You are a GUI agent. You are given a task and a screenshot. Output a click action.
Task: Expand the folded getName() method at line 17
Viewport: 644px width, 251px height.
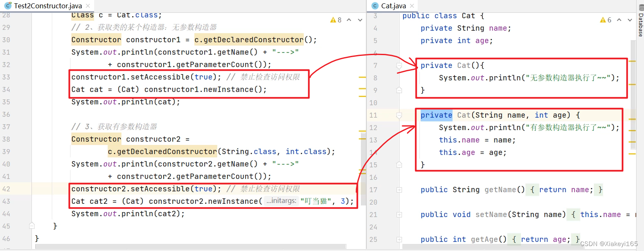399,190
